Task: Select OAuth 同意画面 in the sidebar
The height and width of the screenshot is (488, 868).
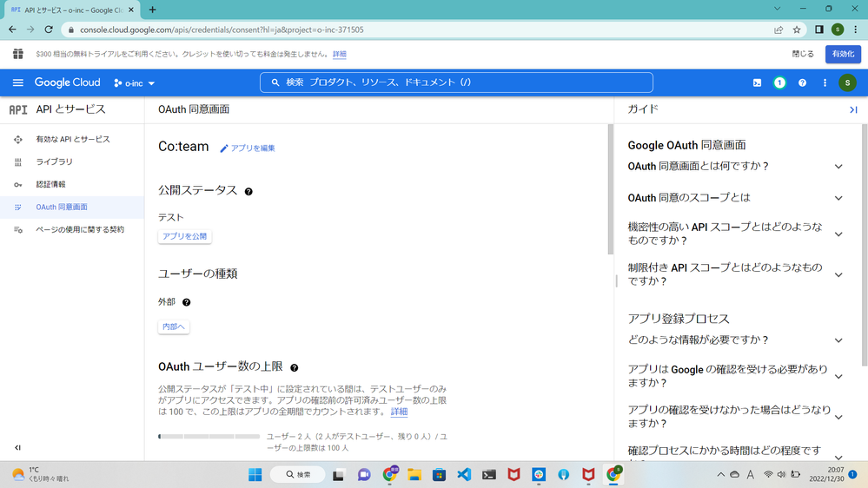Action: click(x=72, y=208)
